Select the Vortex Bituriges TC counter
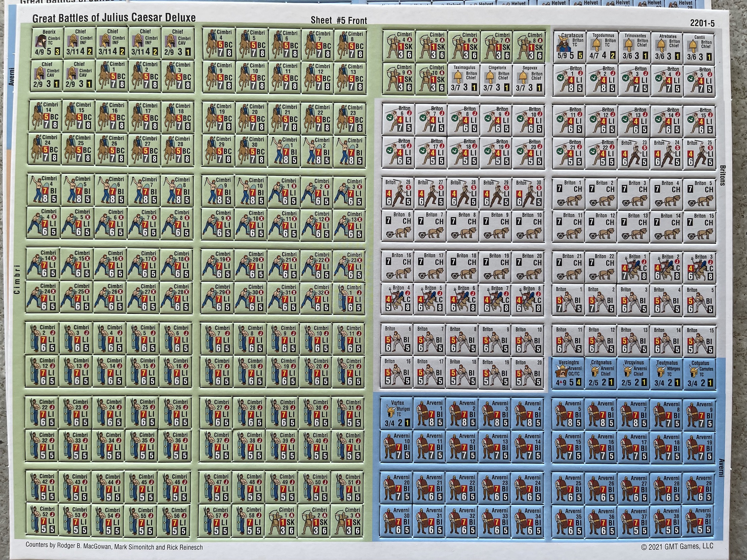 pyautogui.click(x=397, y=414)
